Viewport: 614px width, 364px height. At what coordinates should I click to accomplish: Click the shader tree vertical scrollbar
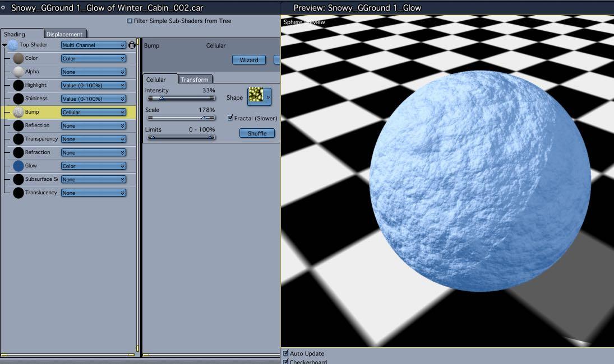138,195
